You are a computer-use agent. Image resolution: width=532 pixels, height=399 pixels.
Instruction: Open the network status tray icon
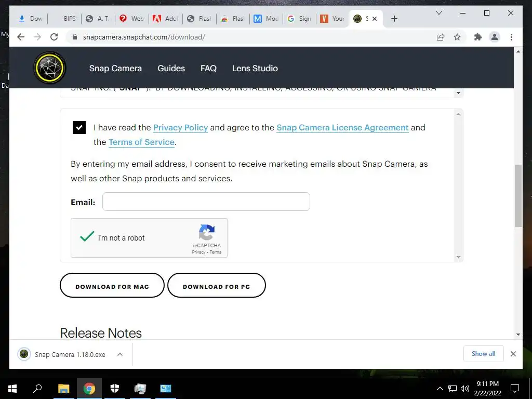[x=453, y=389]
